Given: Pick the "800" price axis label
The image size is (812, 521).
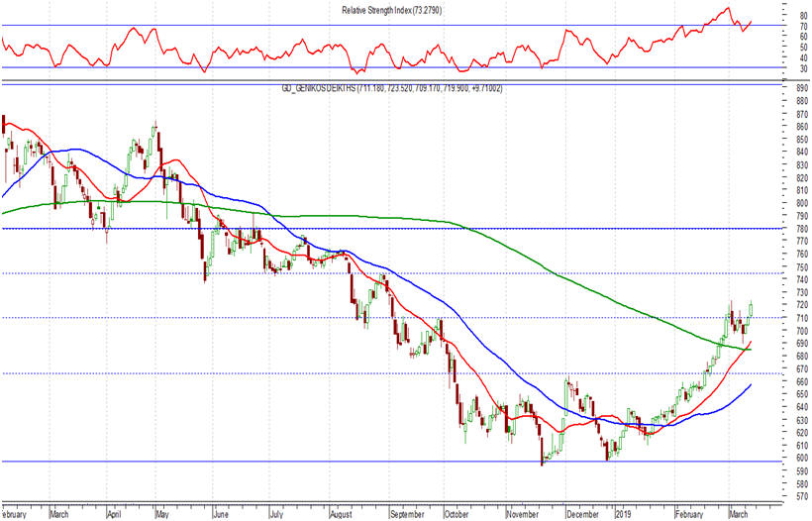Looking at the screenshot, I should click(x=802, y=203).
